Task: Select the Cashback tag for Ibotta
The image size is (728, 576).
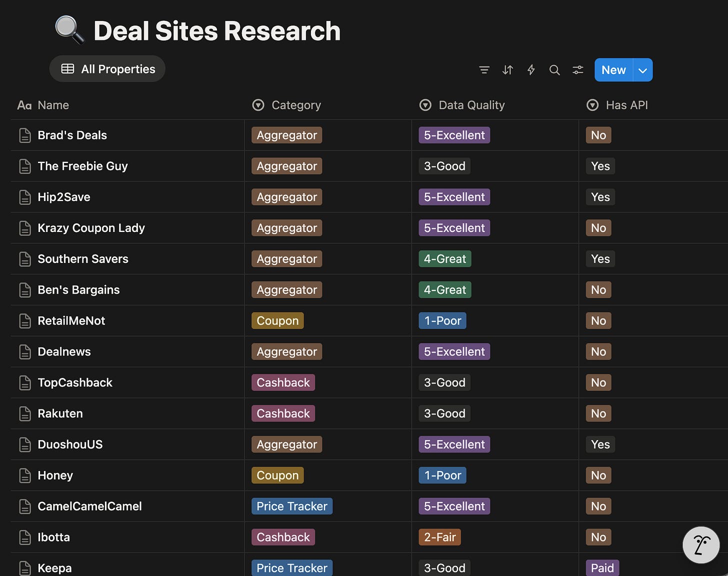Action: (283, 537)
